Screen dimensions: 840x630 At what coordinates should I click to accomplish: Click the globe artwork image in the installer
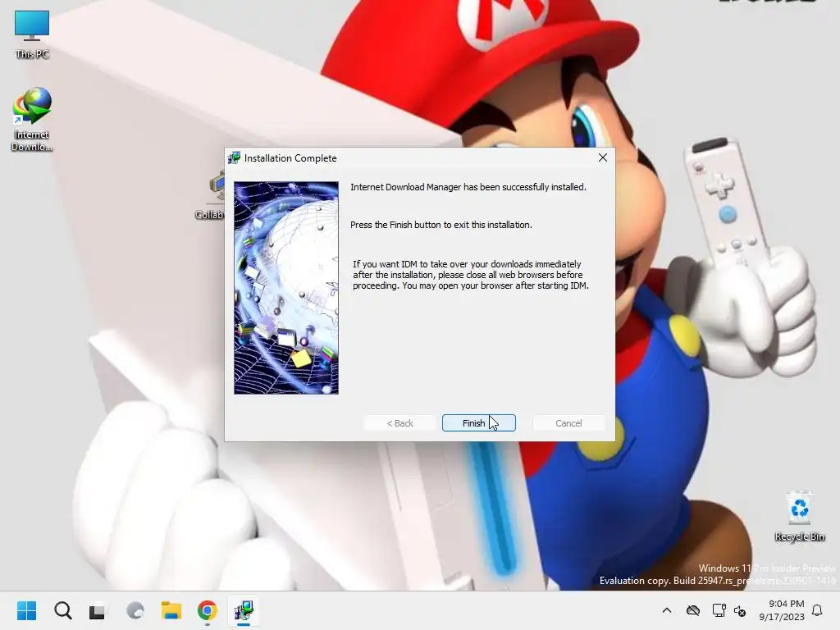pos(286,288)
